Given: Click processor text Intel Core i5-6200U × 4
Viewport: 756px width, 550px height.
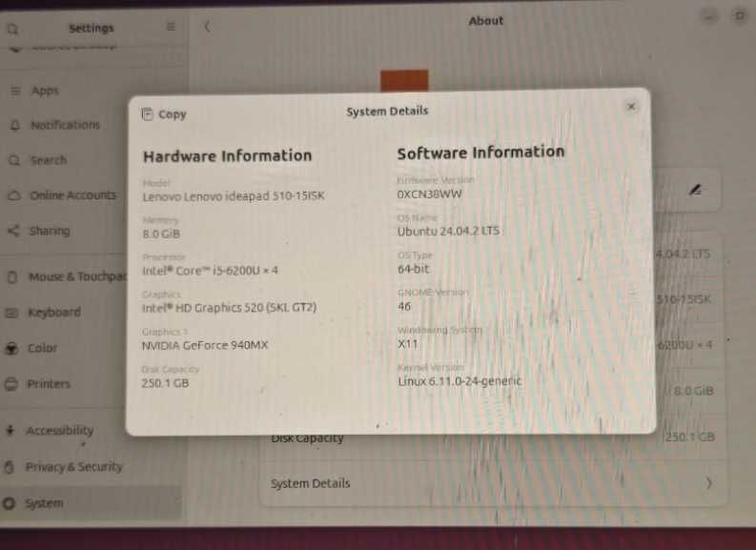Looking at the screenshot, I should coord(210,271).
